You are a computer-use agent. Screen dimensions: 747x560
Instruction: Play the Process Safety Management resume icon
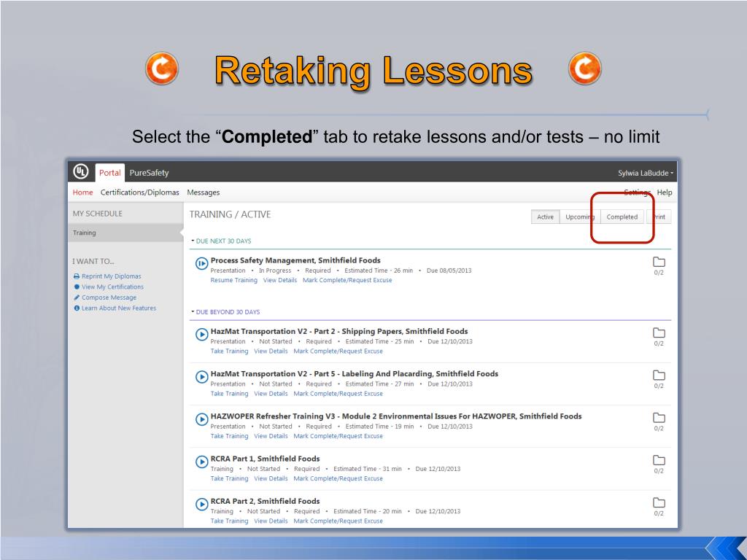201,262
